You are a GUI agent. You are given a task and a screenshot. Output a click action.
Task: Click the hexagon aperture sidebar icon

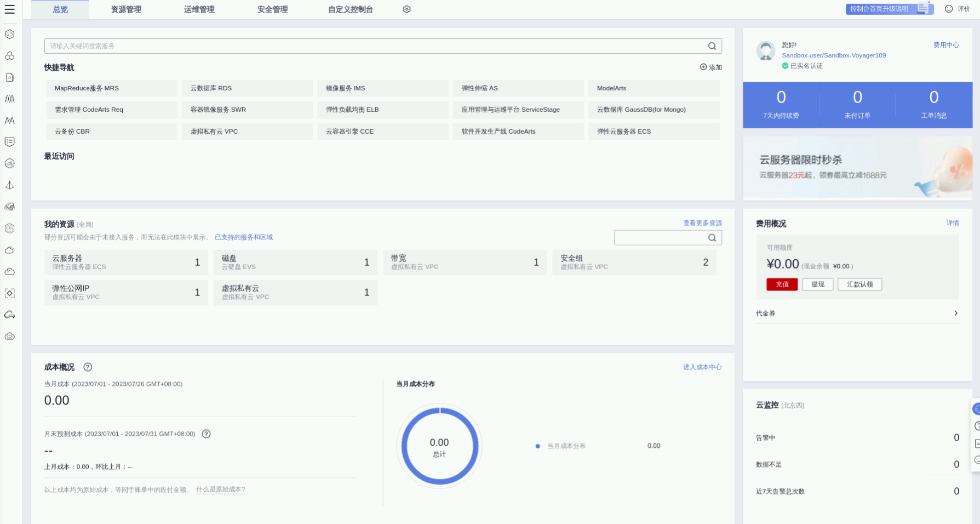click(9, 228)
